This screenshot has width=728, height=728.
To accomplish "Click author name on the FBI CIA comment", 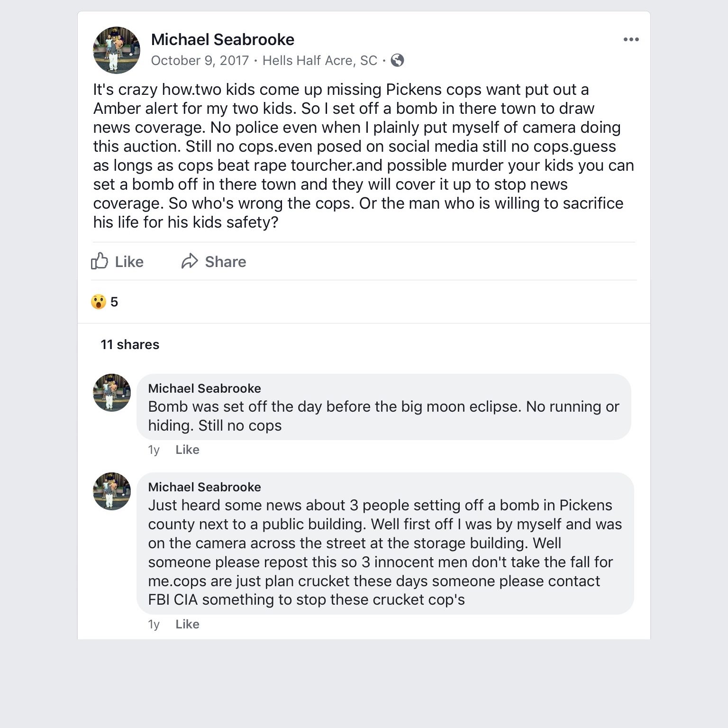I will (204, 487).
